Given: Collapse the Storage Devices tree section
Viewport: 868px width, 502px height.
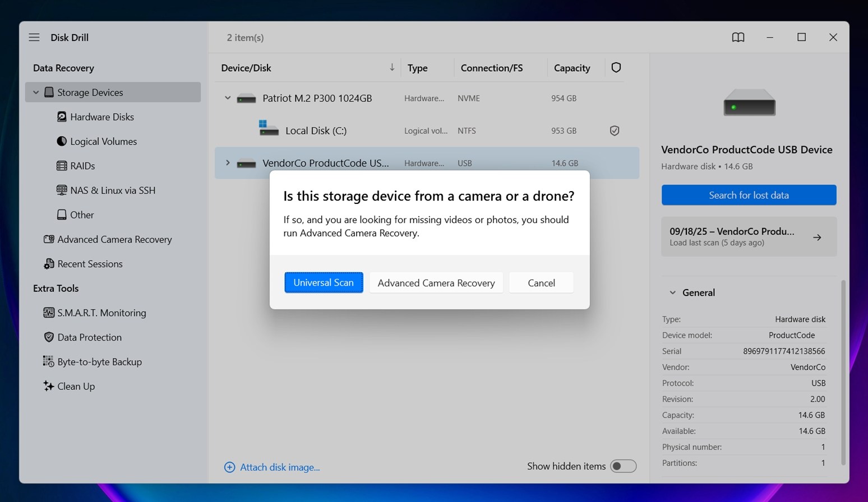Looking at the screenshot, I should pos(36,92).
